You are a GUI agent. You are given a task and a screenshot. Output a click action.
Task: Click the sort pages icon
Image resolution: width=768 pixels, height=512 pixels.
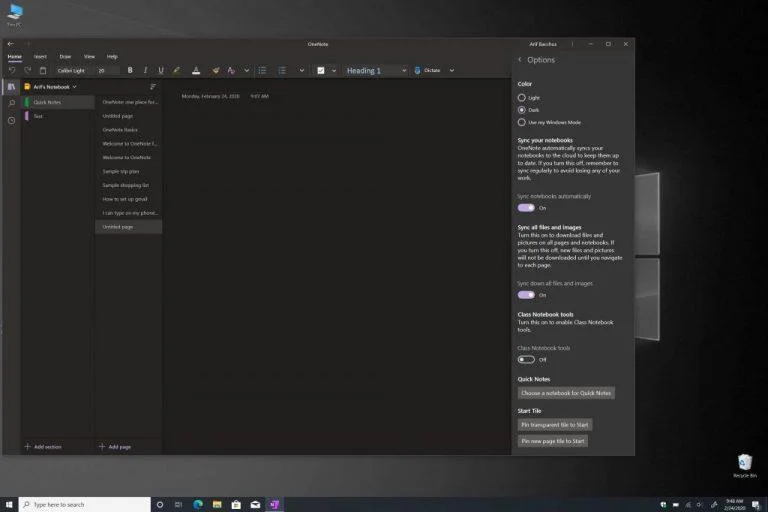point(153,87)
